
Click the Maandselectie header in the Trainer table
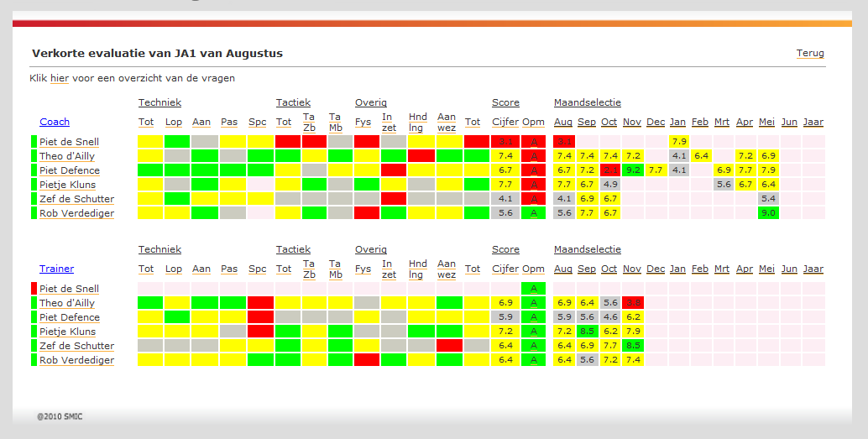587,249
